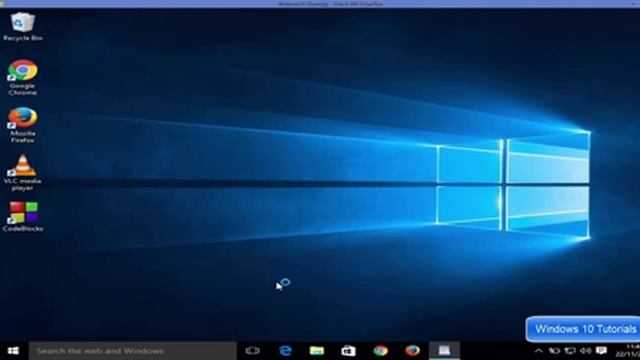Launch Microsoft Edge from the taskbar
The height and width of the screenshot is (360, 640).
(x=285, y=351)
